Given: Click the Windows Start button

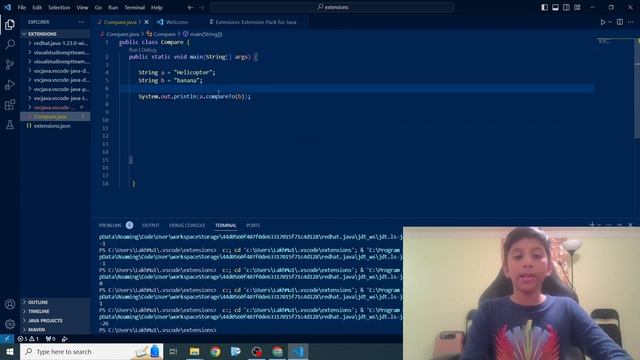Looking at the screenshot, I should point(10,351).
